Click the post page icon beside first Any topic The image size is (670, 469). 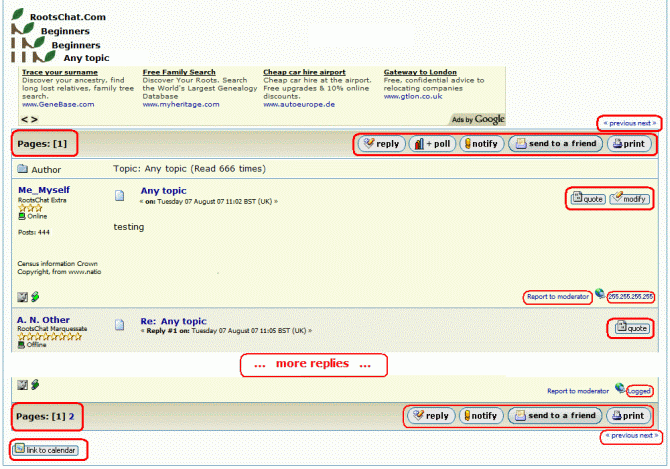coord(119,195)
